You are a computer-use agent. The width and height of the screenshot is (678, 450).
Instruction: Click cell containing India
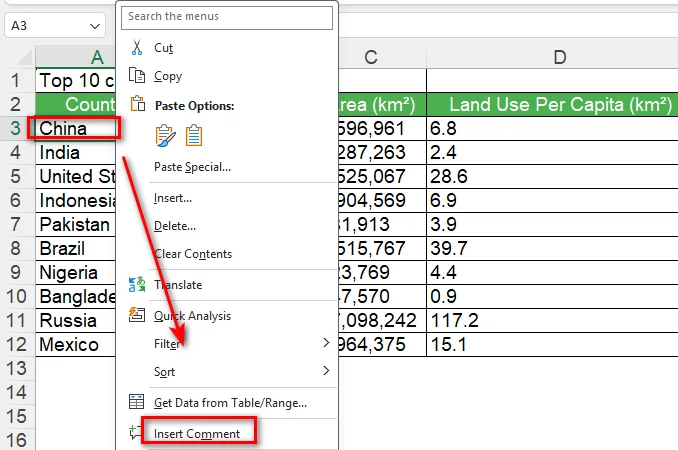(76, 152)
